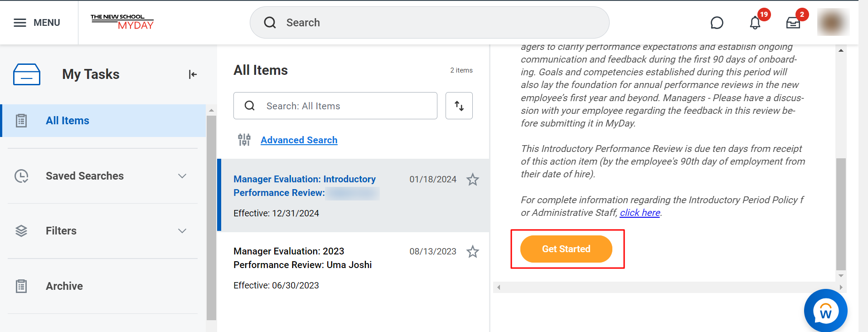Click the Search: All Items field

pos(335,106)
